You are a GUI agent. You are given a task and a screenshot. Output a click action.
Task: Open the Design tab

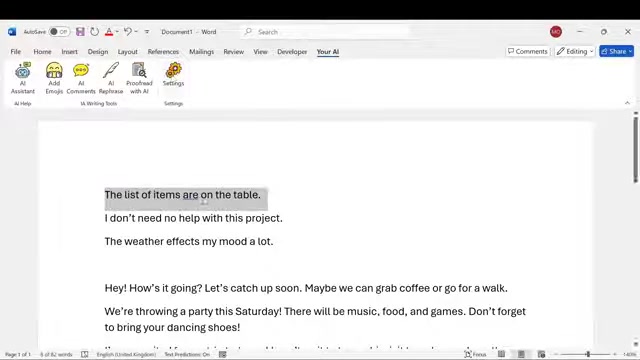[x=98, y=52]
